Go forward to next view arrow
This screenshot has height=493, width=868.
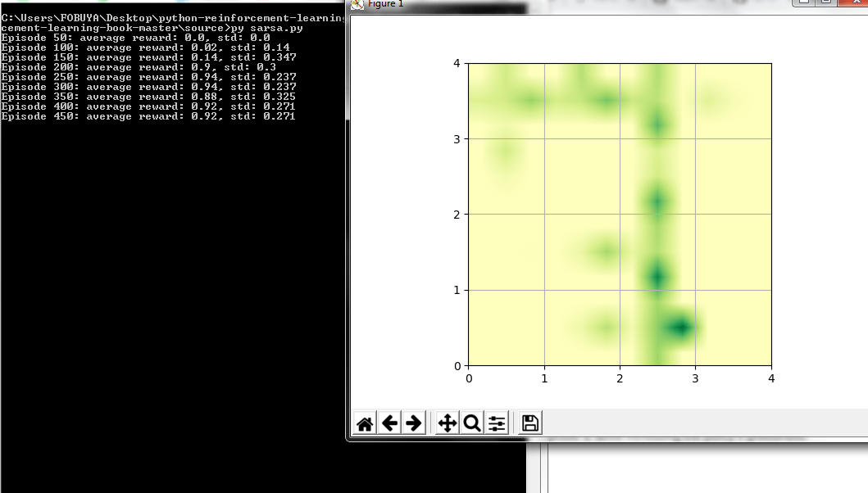point(414,424)
